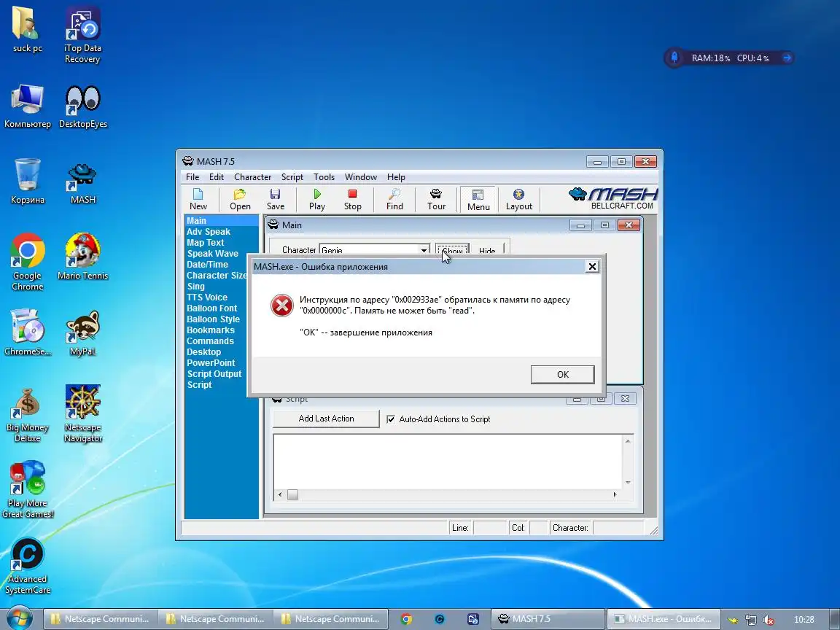Screen dimensions: 840x630
Task: Select the ChromeSe... installer desktop icon
Action: tap(27, 332)
